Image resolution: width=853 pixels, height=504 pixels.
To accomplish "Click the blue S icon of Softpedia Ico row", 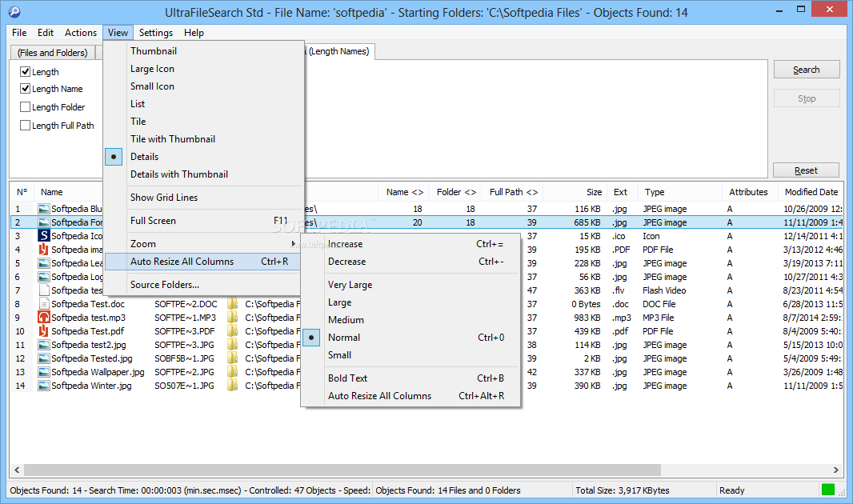I will click(x=43, y=236).
